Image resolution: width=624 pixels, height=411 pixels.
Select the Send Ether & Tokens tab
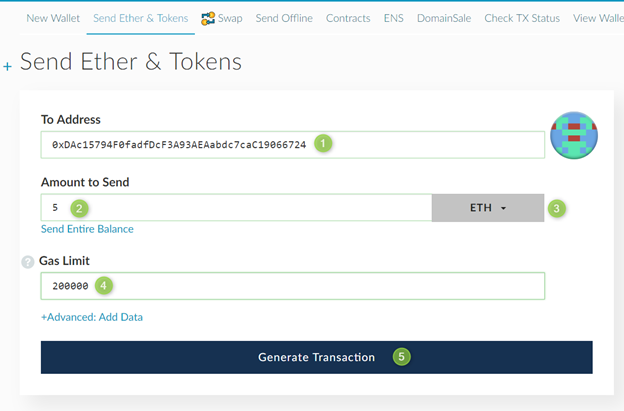coord(140,18)
